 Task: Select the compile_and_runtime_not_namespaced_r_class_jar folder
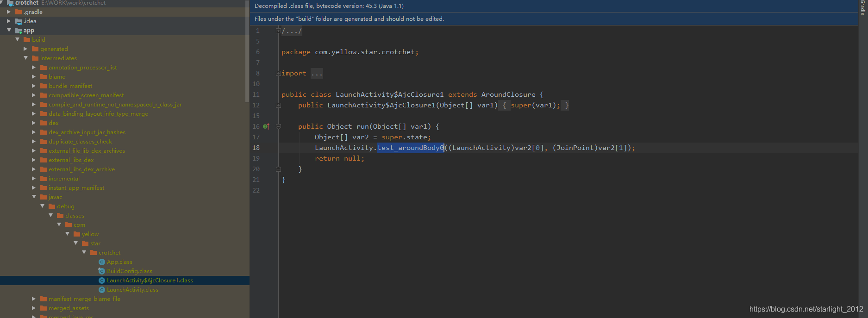[115, 105]
